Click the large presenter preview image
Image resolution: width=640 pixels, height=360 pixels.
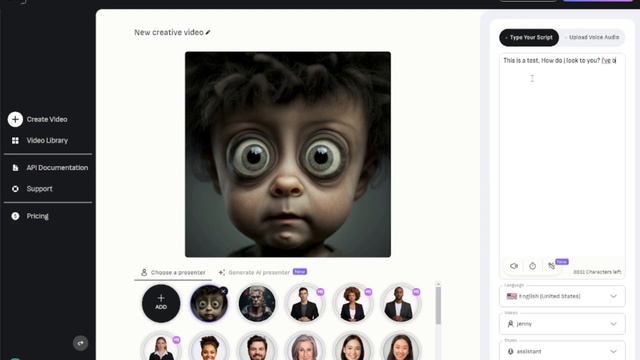pos(288,154)
